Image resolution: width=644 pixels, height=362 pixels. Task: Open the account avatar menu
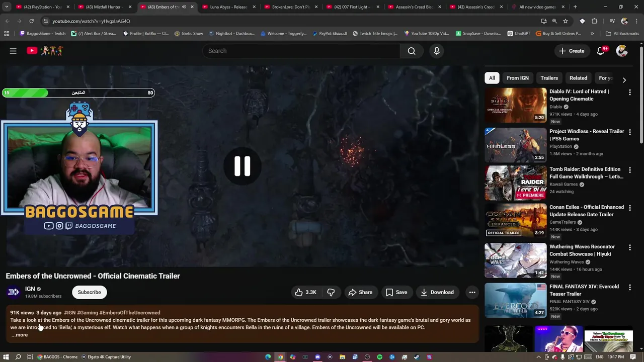click(622, 51)
